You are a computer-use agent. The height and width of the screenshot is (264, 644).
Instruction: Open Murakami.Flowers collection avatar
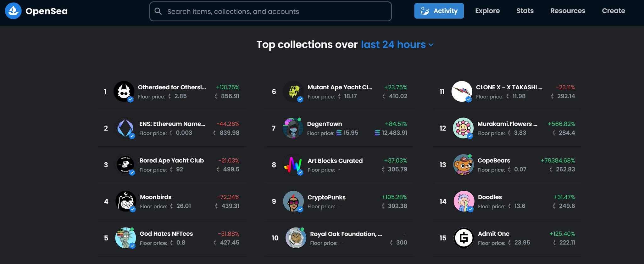click(x=463, y=128)
